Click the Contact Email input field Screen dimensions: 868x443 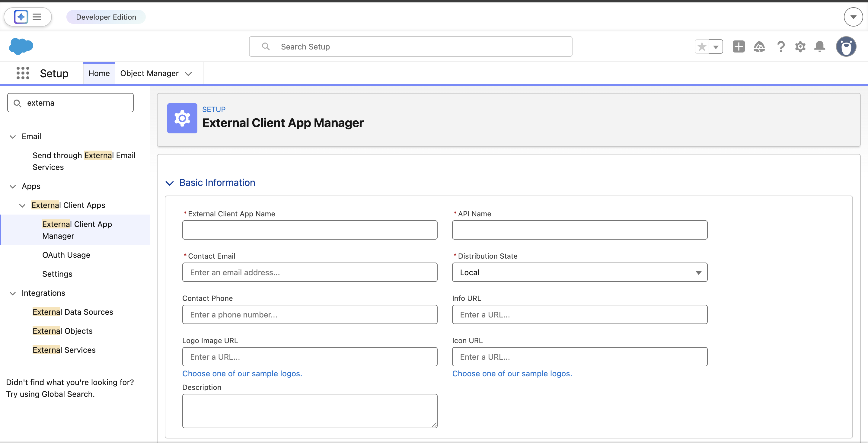pyautogui.click(x=309, y=272)
